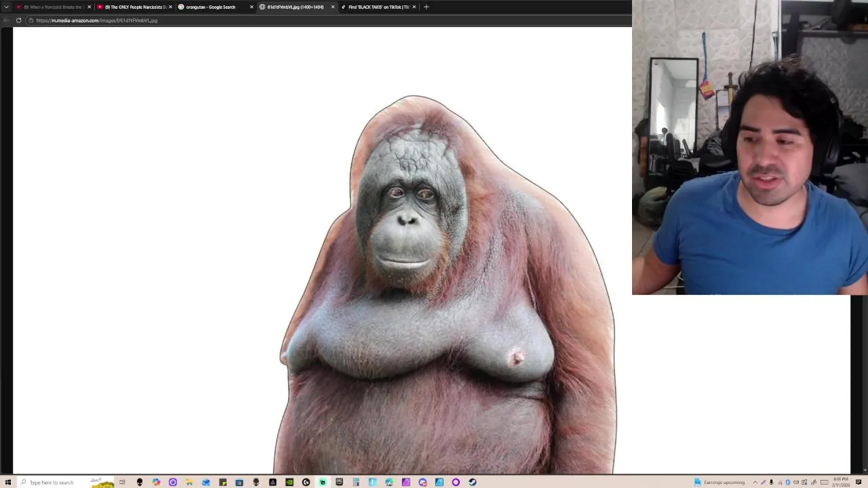Close the 61d1tFVmbVL.jpg tab
The height and width of the screenshot is (488, 868).
click(333, 7)
